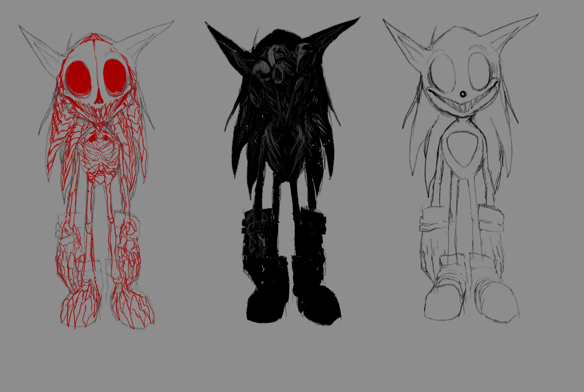Click the skeleton figure's jagged toothy mouth
Viewport: 584px width, 392px height.
99,113
